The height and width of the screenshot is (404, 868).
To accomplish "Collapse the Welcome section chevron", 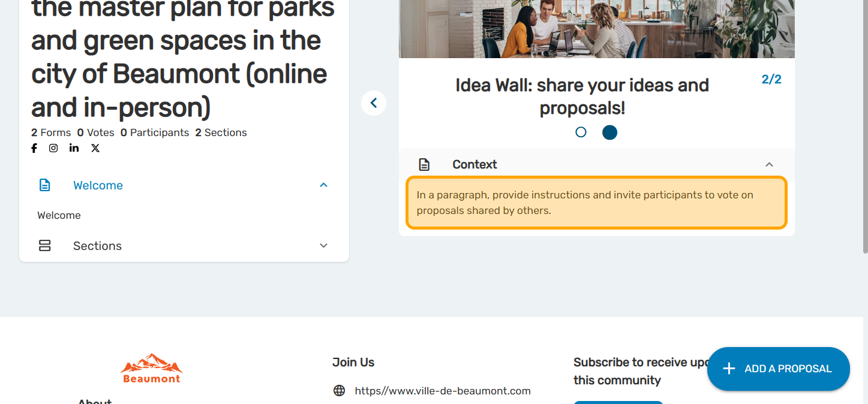I will click(x=324, y=185).
